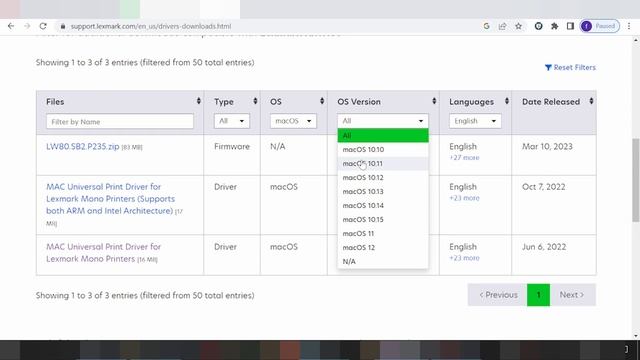
Task: Open the Chrome three-dot menu
Action: pyautogui.click(x=629, y=26)
